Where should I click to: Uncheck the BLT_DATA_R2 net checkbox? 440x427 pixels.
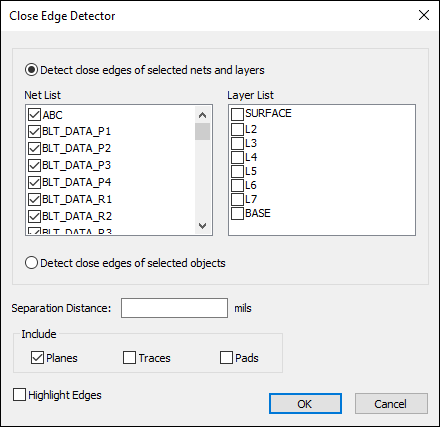point(34,216)
